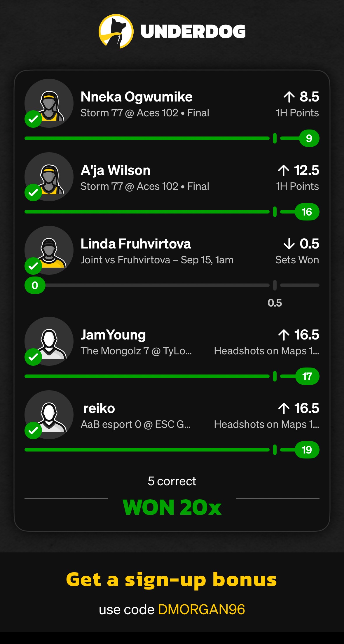Click the higher arrow beside 8.5
The image size is (344, 644).
(289, 97)
